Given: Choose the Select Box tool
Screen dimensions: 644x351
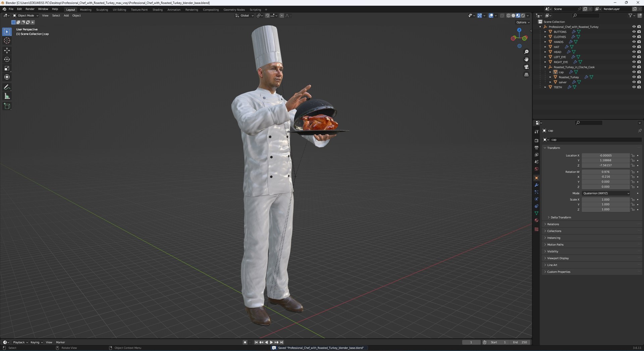Looking at the screenshot, I should (7, 32).
